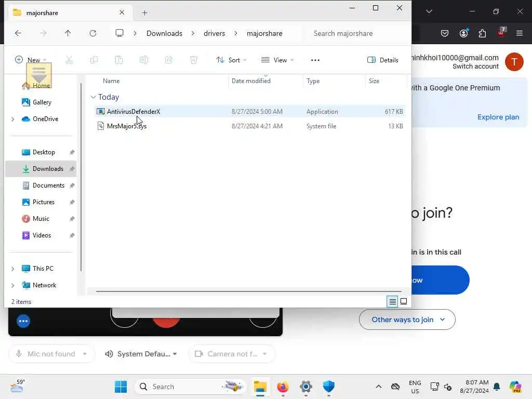Refresh the majorshare folder view
This screenshot has height=399, width=532.
(93, 33)
